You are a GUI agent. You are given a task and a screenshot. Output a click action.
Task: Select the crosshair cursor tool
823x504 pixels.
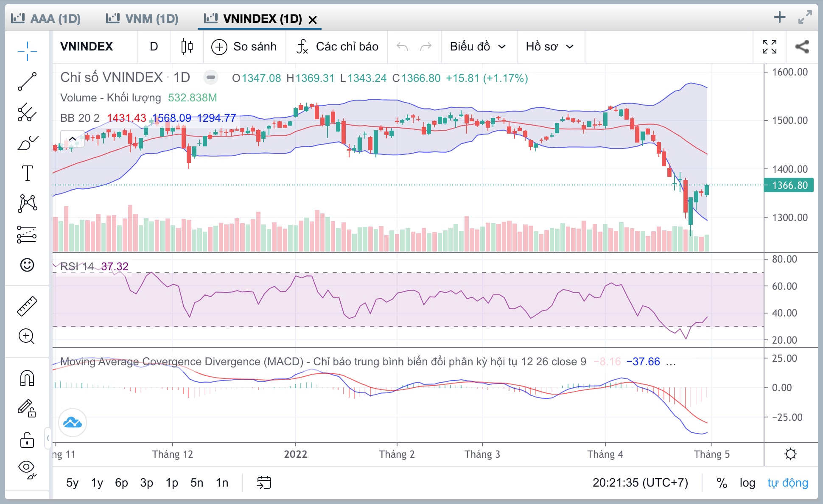(x=27, y=51)
